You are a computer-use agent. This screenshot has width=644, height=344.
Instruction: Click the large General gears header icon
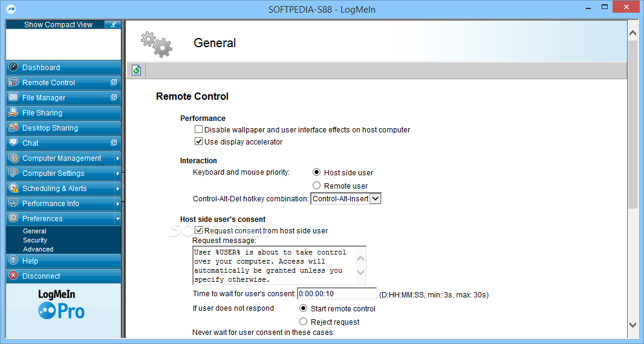(157, 44)
